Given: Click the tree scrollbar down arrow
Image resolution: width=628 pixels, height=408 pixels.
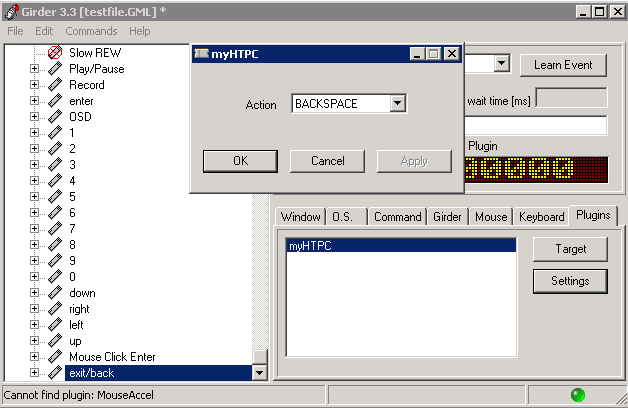Looking at the screenshot, I should point(260,373).
